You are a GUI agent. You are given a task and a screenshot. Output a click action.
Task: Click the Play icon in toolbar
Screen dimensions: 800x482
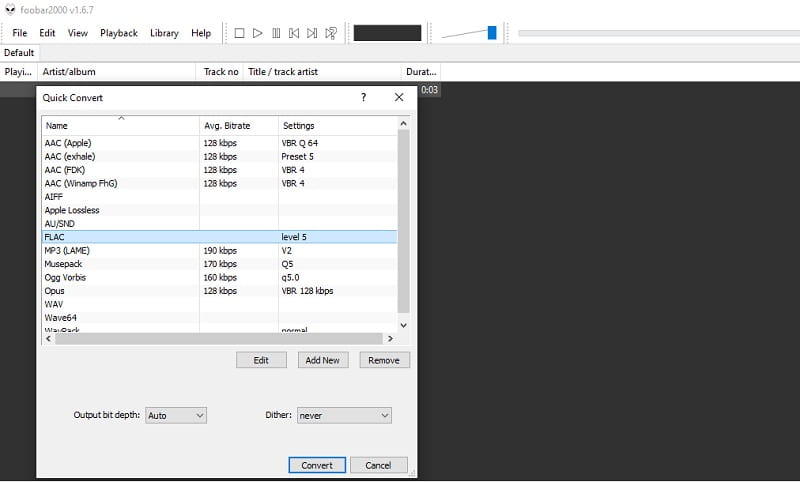258,33
